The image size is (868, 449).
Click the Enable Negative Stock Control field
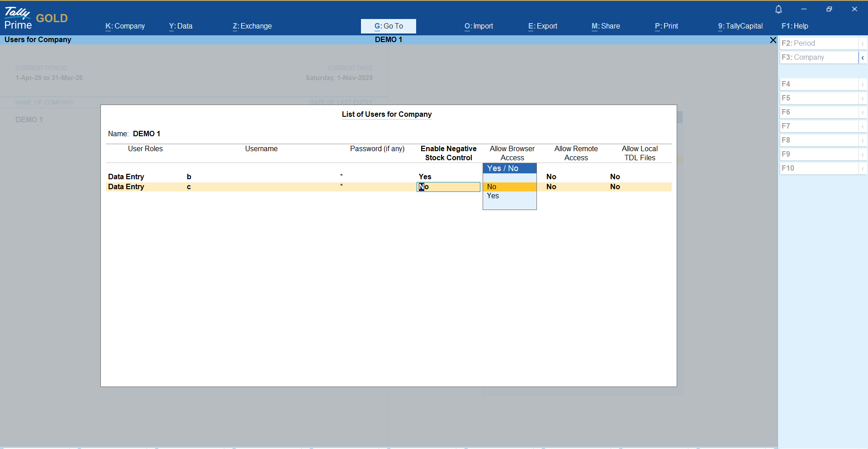tap(448, 187)
